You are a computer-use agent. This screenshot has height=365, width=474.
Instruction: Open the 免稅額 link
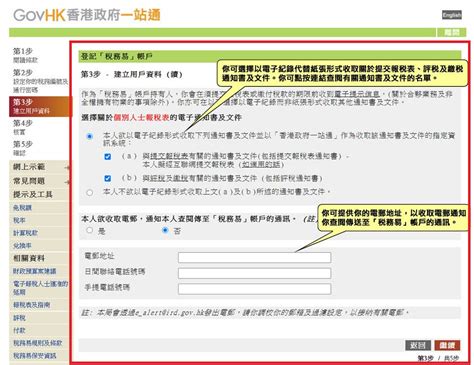pyautogui.click(x=22, y=208)
